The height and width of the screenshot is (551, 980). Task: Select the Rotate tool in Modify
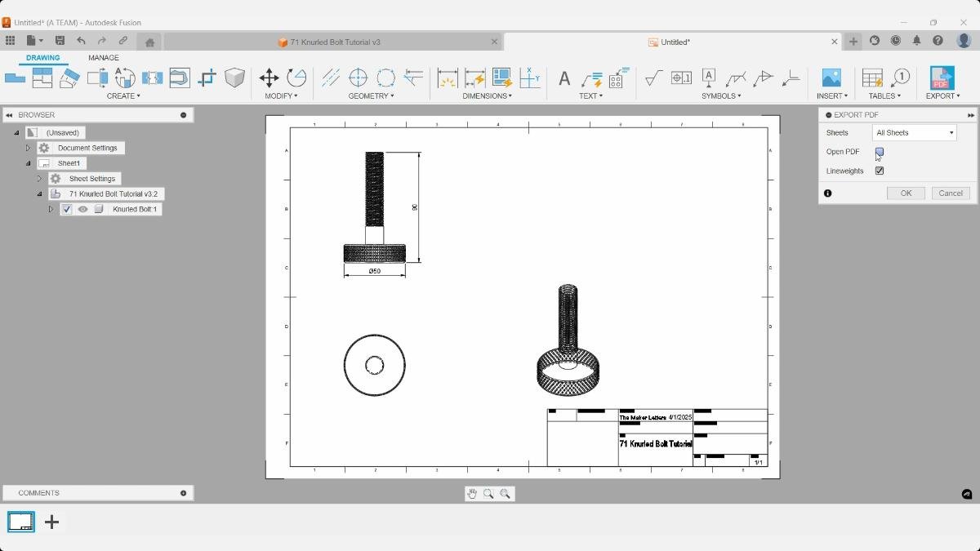point(296,78)
